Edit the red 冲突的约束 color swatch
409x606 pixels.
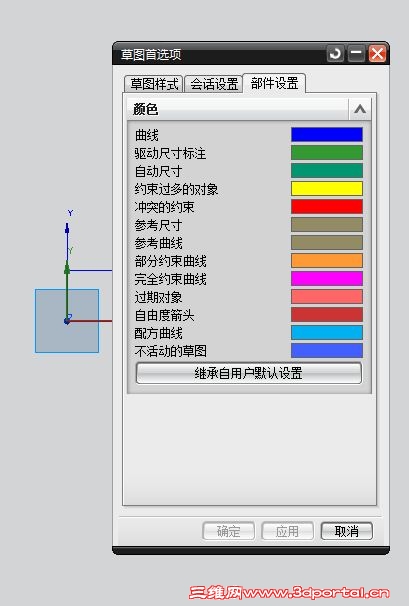coord(327,206)
